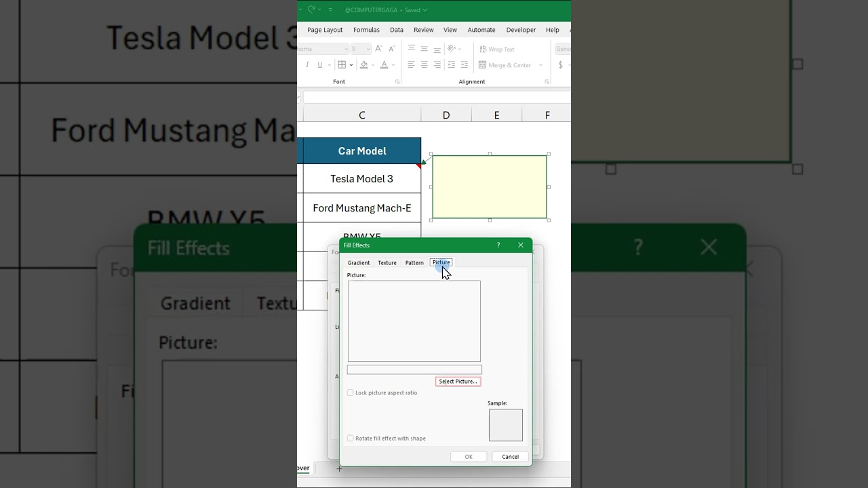Select column D header

click(x=446, y=115)
